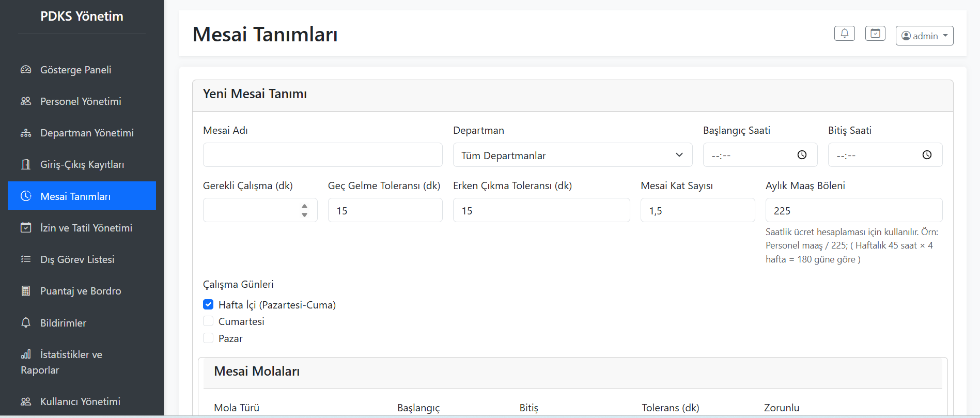Screen dimensions: 980x418
Task: Open the calendar icon in header
Action: pos(875,34)
